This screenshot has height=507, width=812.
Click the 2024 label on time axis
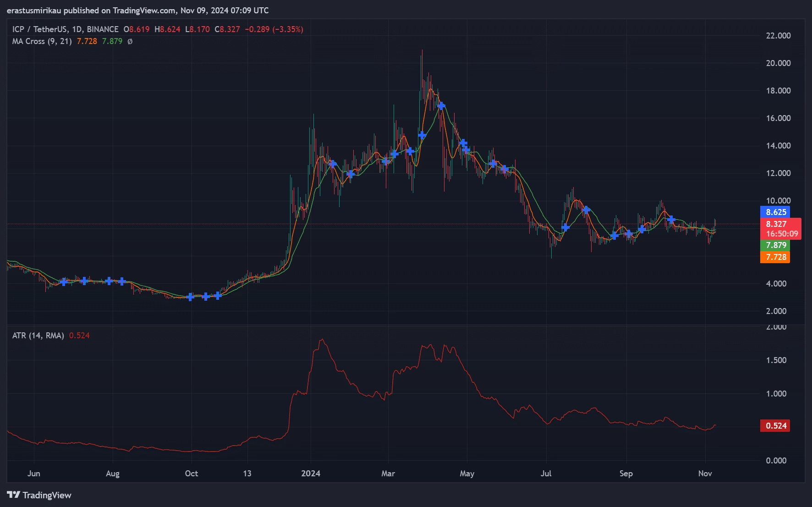tap(311, 474)
